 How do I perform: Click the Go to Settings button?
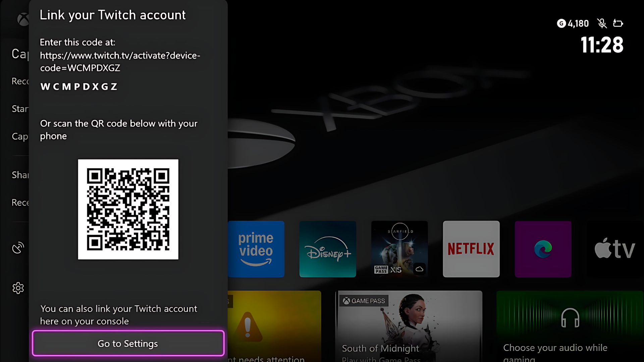[128, 343]
